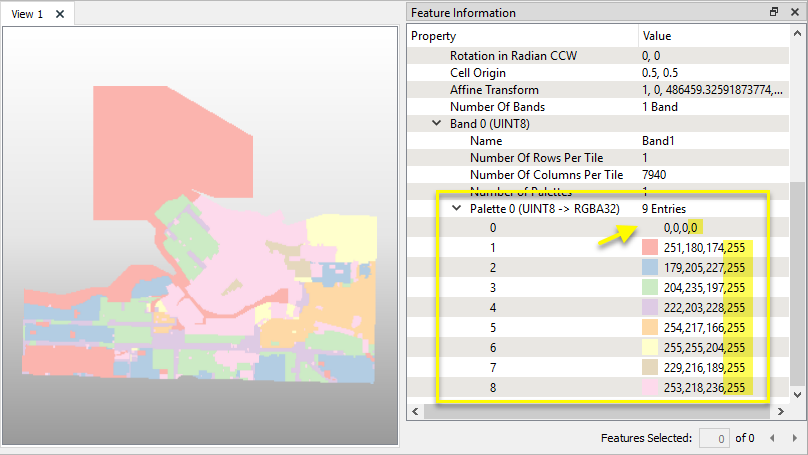808x455 pixels.
Task: Click the tan swatch for palette entry 7
Action: 650,367
